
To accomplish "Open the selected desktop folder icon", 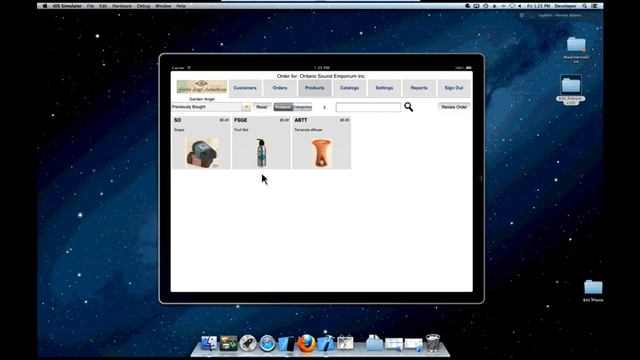I will coord(571,86).
